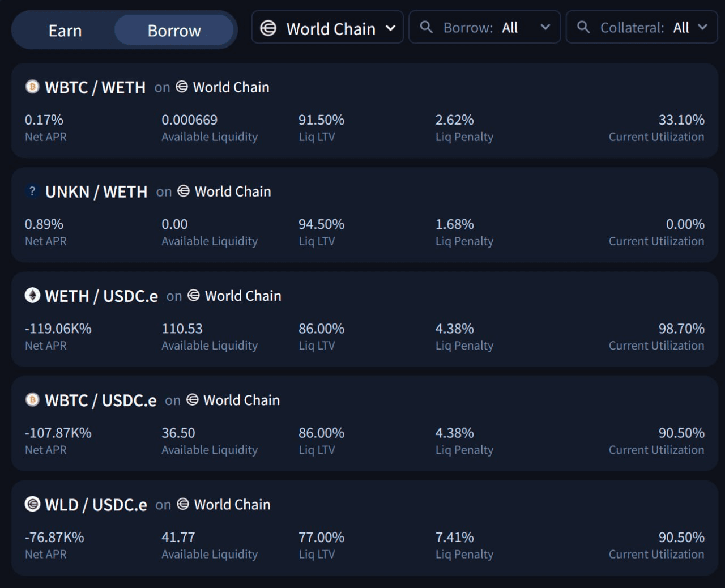Select the Borrow tab
This screenshot has width=725, height=588.
(174, 31)
